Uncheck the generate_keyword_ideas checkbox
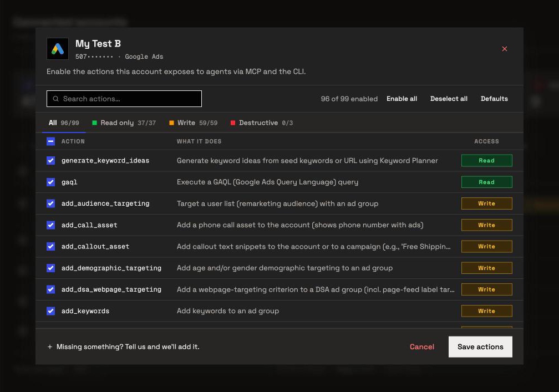The image size is (559, 392). point(50,160)
